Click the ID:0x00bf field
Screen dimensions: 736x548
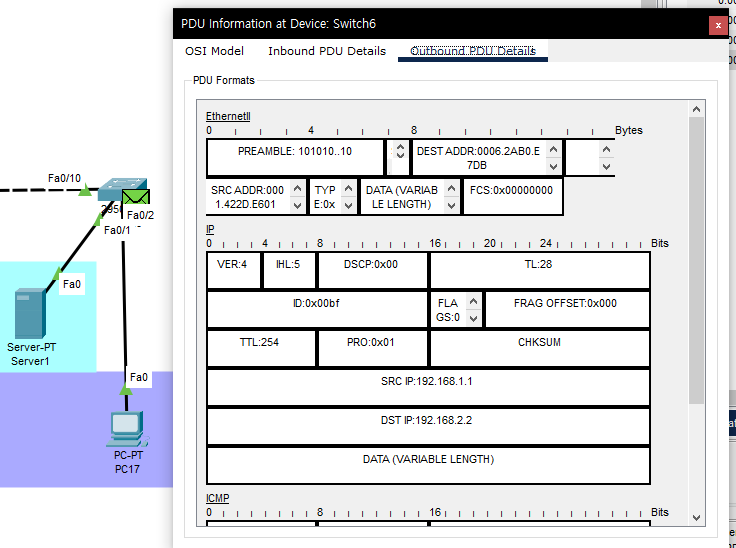[317, 309]
